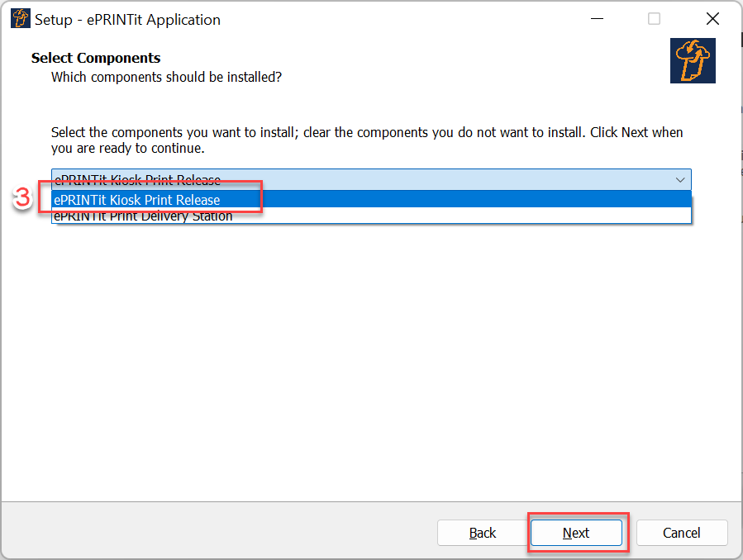Click the components combo box field
743x560 pixels.
click(371, 180)
